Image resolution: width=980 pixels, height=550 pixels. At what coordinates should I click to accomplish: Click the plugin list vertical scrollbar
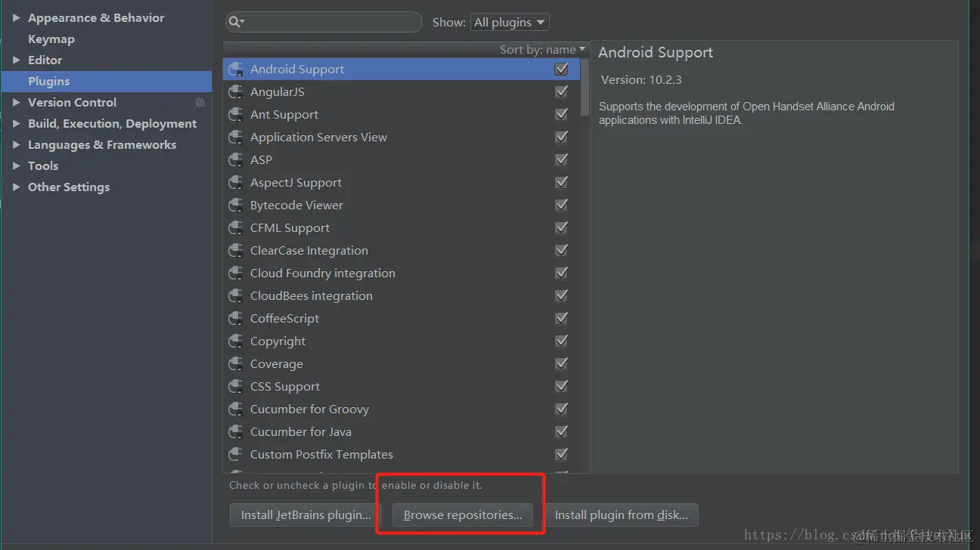tap(585, 87)
